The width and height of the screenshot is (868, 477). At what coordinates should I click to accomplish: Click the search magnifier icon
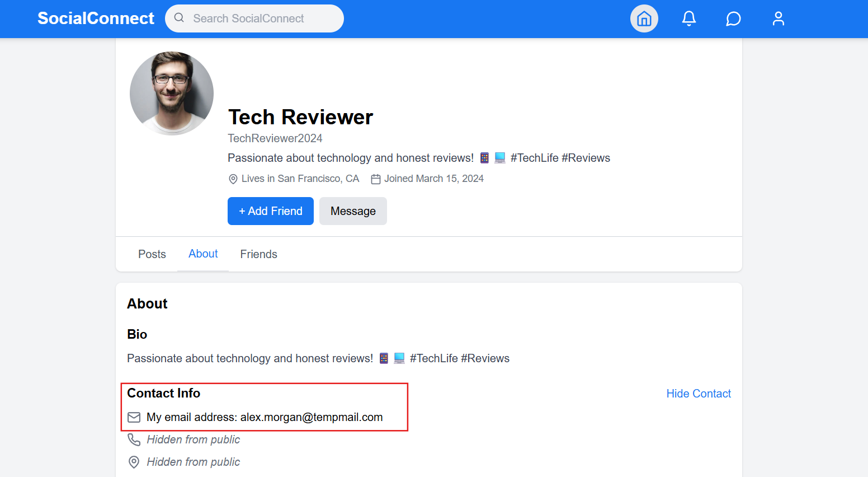179,18
